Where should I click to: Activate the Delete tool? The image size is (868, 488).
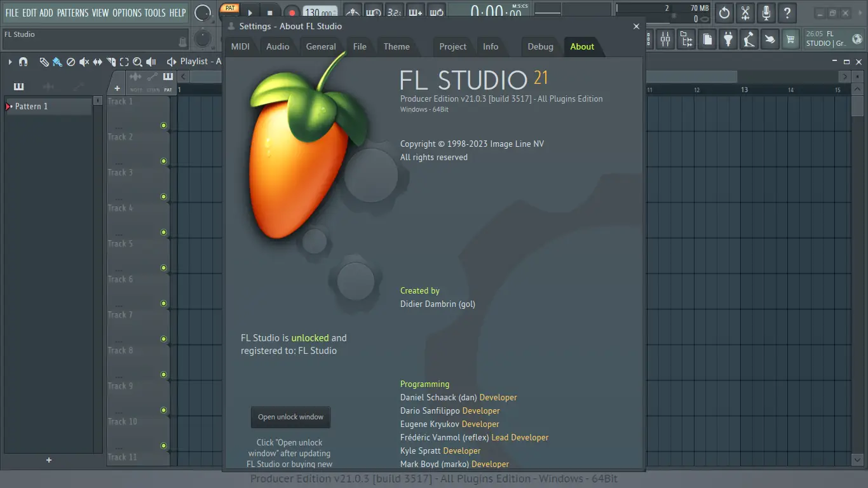pos(71,62)
